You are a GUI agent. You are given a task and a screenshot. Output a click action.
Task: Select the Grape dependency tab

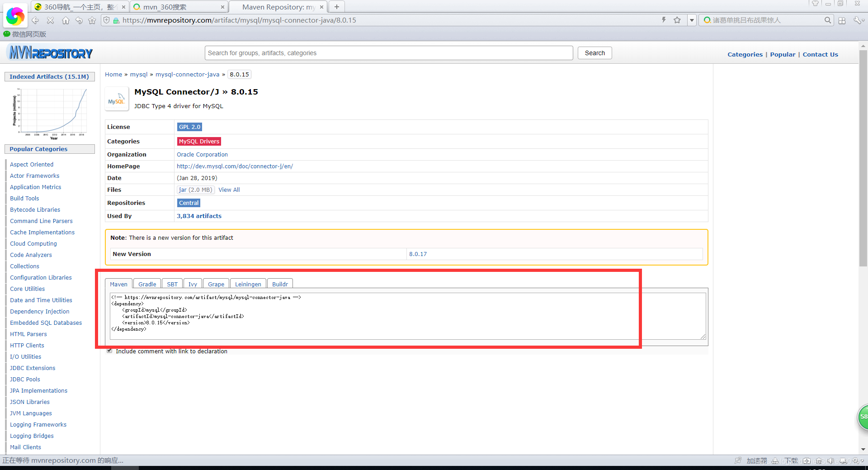pos(216,284)
